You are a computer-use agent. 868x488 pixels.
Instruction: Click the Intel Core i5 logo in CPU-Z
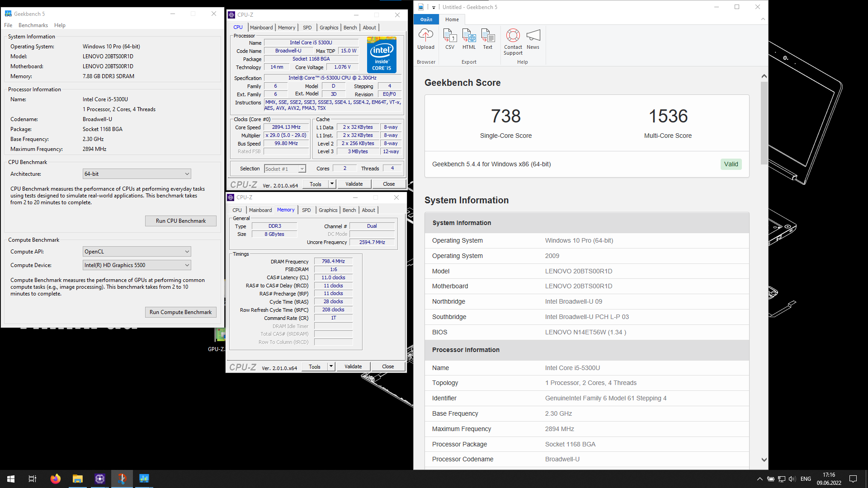(382, 55)
